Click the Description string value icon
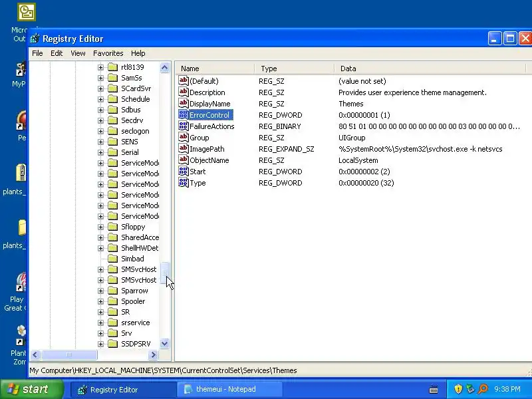 (184, 92)
